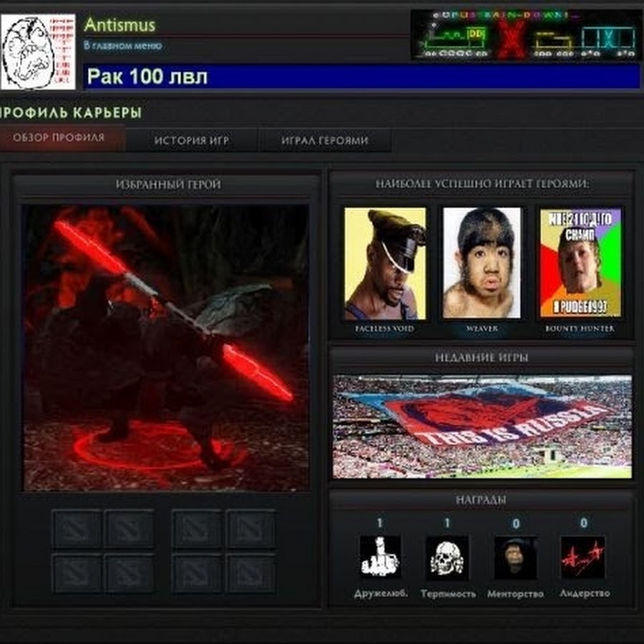This screenshot has width=644, height=644.
Task: Click the Antismus profile avatar picture
Action: pyautogui.click(x=38, y=52)
